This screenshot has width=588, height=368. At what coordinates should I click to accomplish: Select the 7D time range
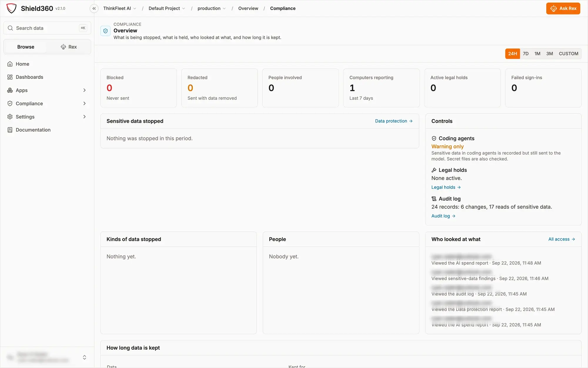(526, 54)
